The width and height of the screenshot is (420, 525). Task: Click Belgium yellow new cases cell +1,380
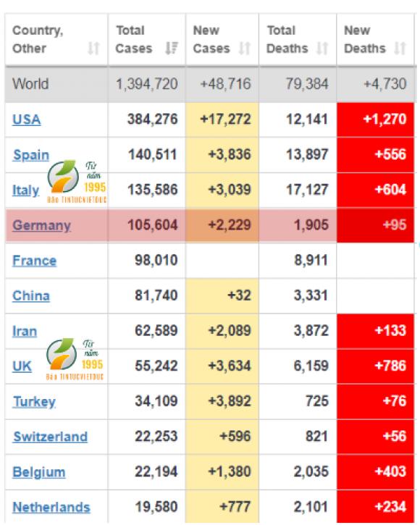click(x=222, y=471)
